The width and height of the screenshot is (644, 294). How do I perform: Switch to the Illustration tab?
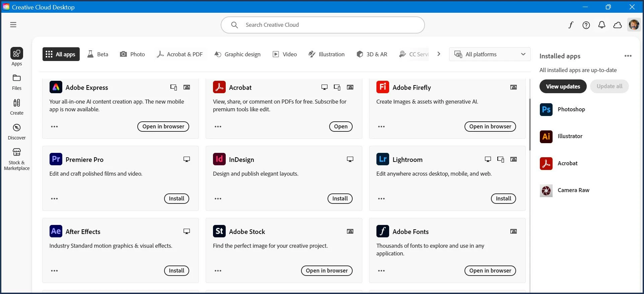coord(327,54)
